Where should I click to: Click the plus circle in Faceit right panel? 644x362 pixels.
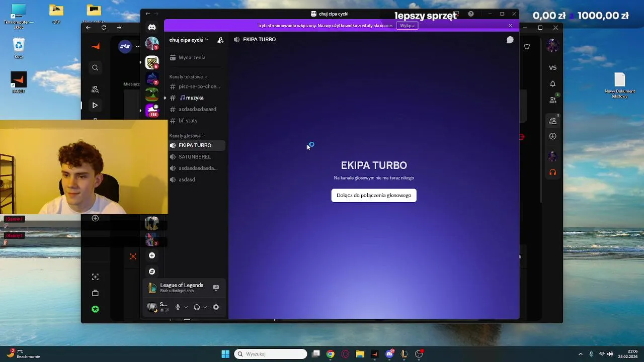[x=552, y=136]
